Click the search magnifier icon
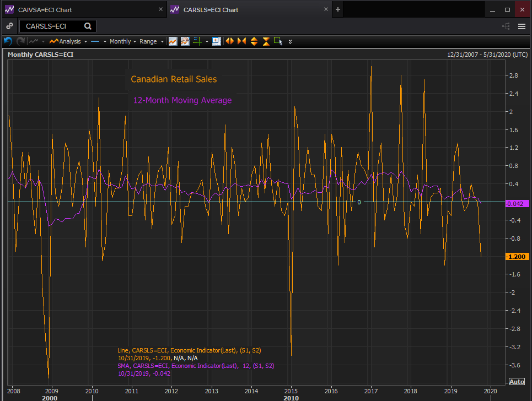Viewport: 532px width, 401px height. (x=88, y=26)
